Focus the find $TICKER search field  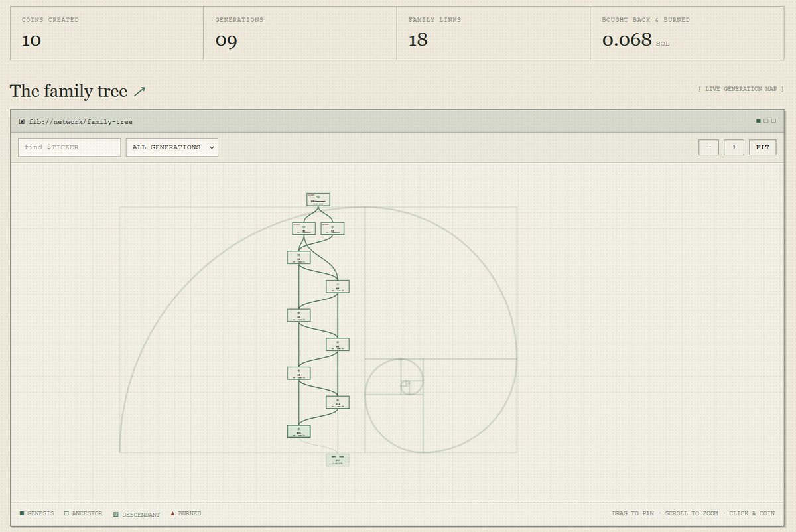click(70, 147)
